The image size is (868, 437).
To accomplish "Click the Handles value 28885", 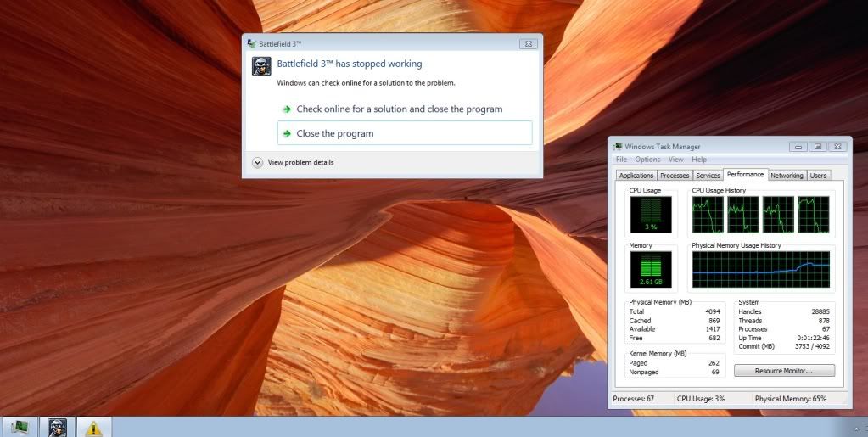I will (x=820, y=311).
